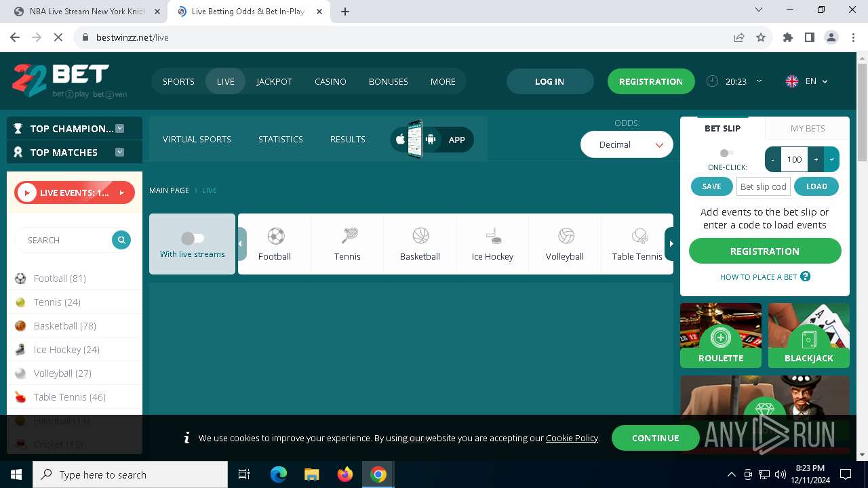Click the browser bookmark star icon
The image size is (868, 488).
(761, 37)
